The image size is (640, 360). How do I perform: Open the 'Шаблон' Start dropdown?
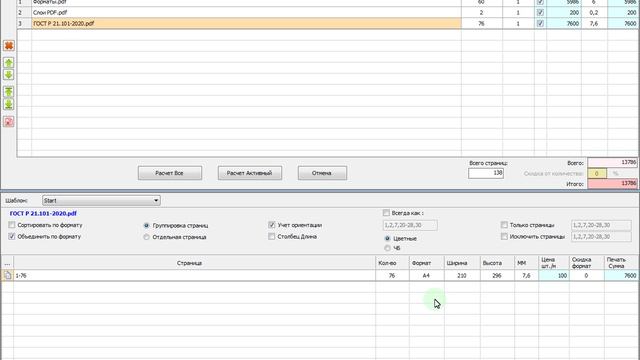coord(101,200)
